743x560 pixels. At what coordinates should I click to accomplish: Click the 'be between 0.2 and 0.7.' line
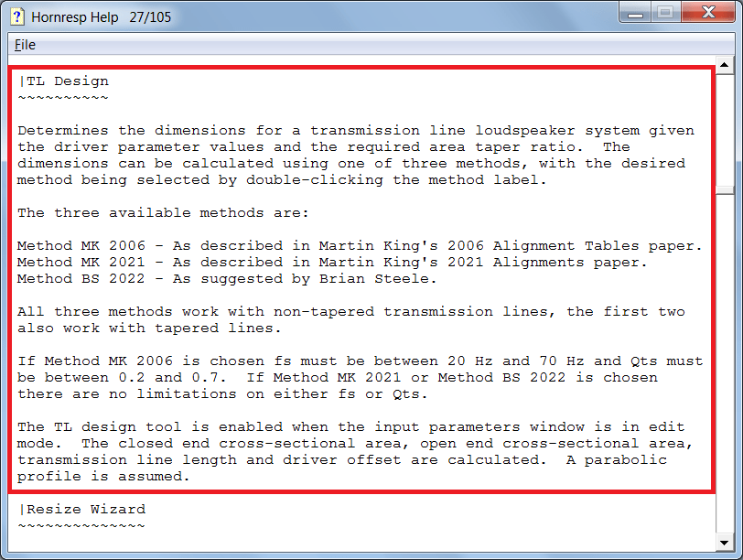pyautogui.click(x=338, y=378)
